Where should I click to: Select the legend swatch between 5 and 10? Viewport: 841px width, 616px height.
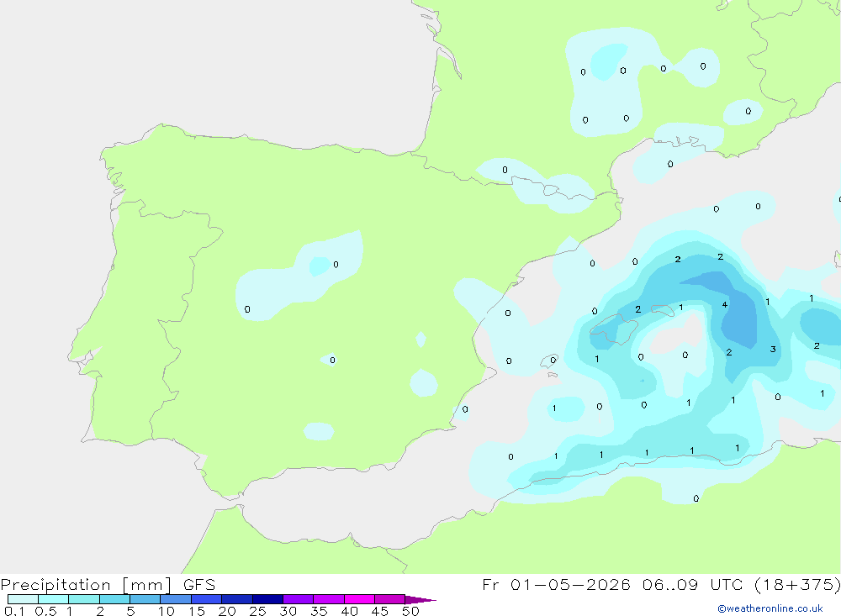coord(145,599)
